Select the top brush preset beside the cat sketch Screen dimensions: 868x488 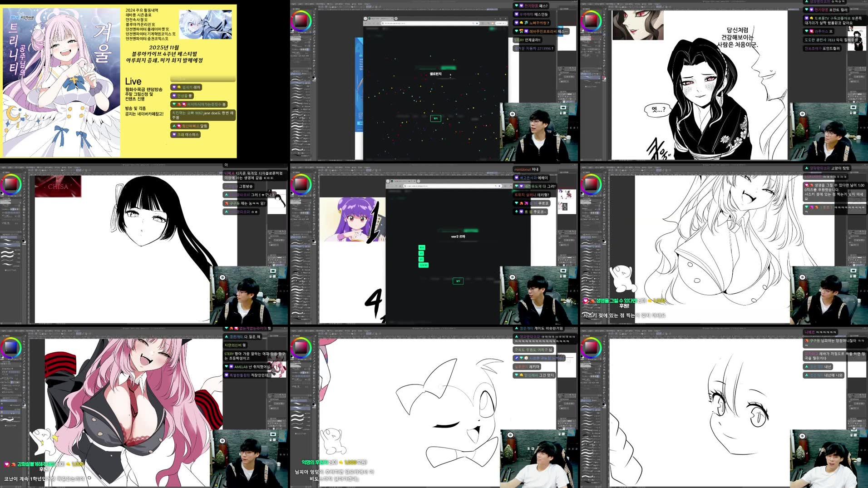click(298, 404)
